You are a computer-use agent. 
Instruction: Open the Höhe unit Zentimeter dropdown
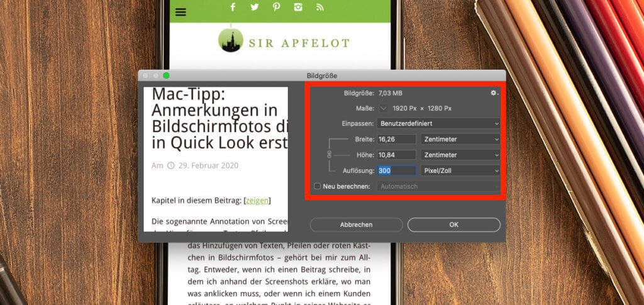click(460, 155)
